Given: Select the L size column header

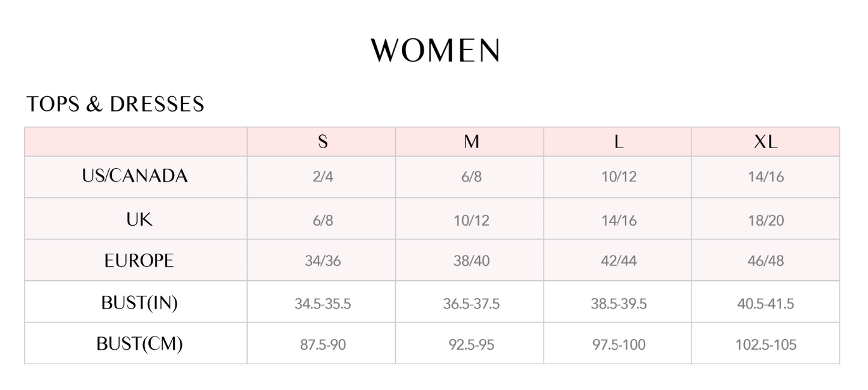Looking at the screenshot, I should click(619, 142).
